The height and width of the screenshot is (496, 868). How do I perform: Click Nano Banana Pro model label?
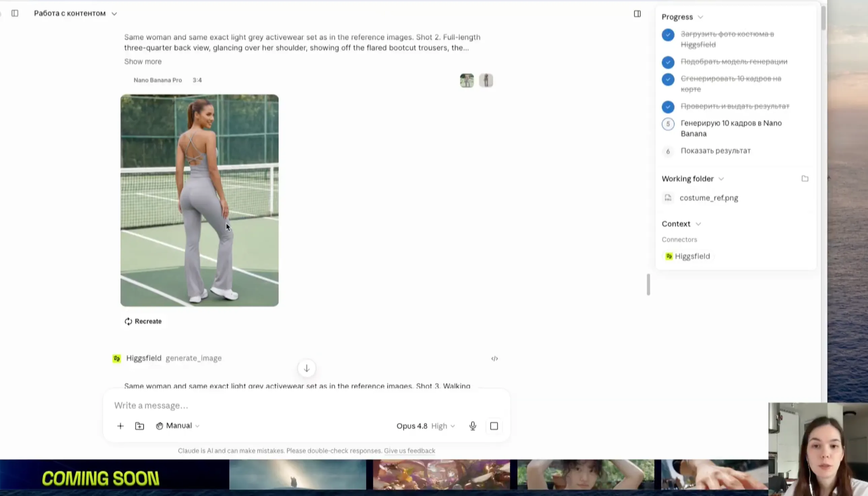(158, 80)
